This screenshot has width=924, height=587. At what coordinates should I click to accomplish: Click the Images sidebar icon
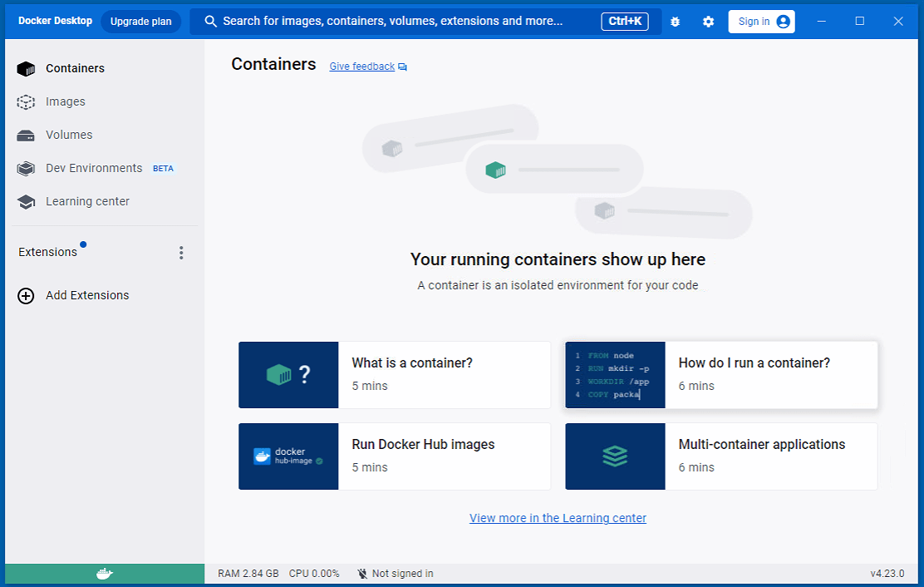[x=26, y=102]
